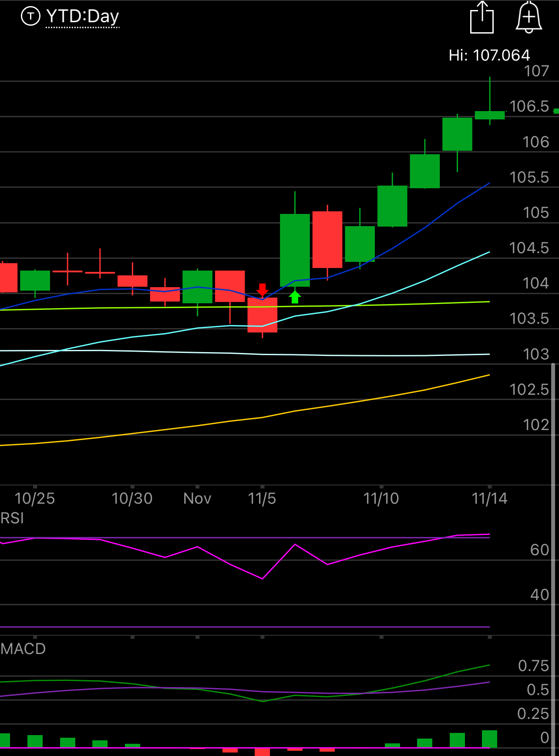Open the YTD:Day timeframe selector
559x756 pixels.
82,17
